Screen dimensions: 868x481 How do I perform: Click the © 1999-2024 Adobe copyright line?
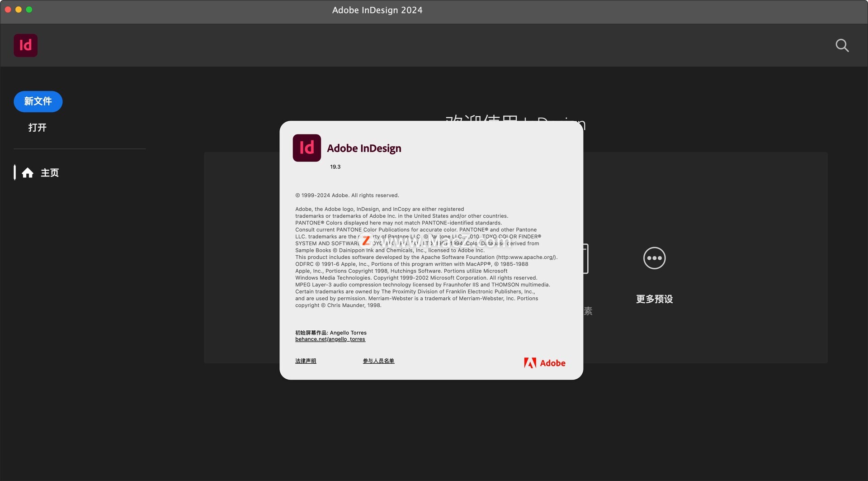[x=347, y=195]
